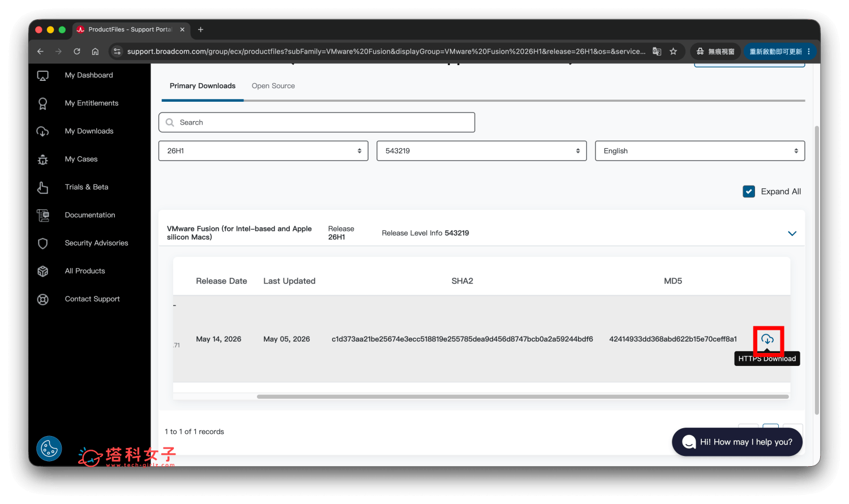
Task: Click Contact Support lifebuoy icon
Action: coord(42,299)
